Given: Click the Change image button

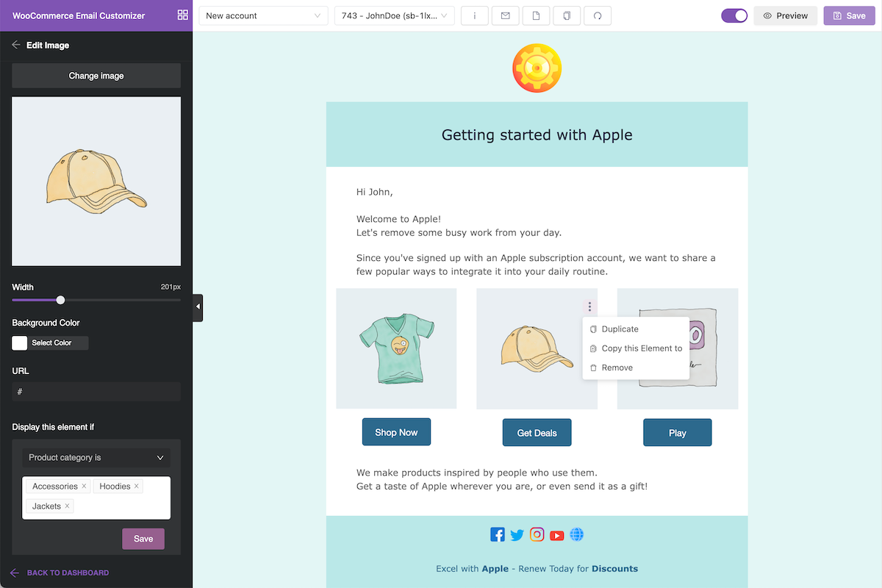Looking at the screenshot, I should coord(96,76).
